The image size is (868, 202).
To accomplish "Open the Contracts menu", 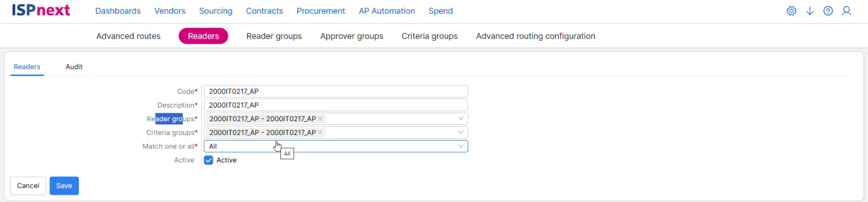I will pos(265,11).
